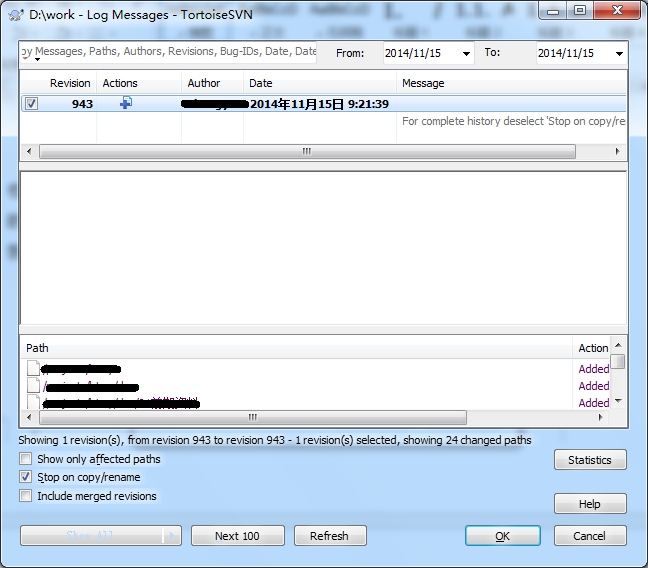Open the To date picker dropdown

619,54
